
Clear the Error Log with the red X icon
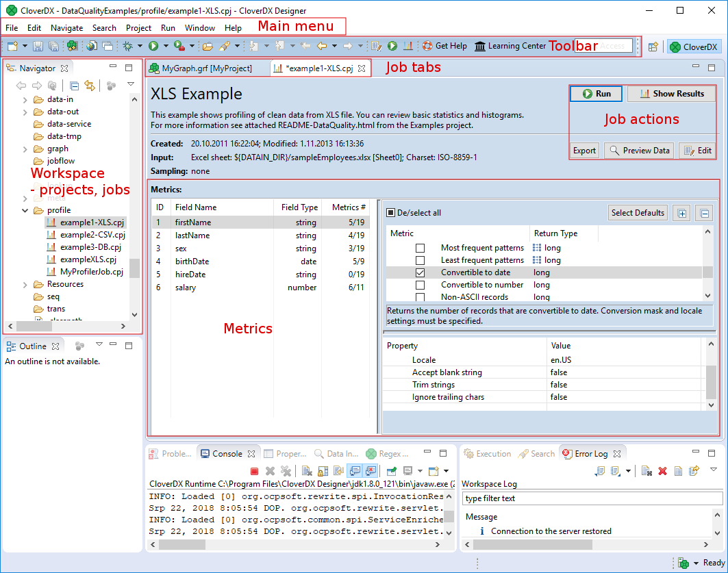coord(662,470)
